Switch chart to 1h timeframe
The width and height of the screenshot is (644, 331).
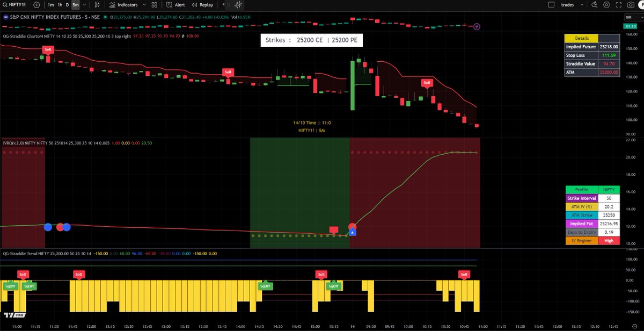60,5
